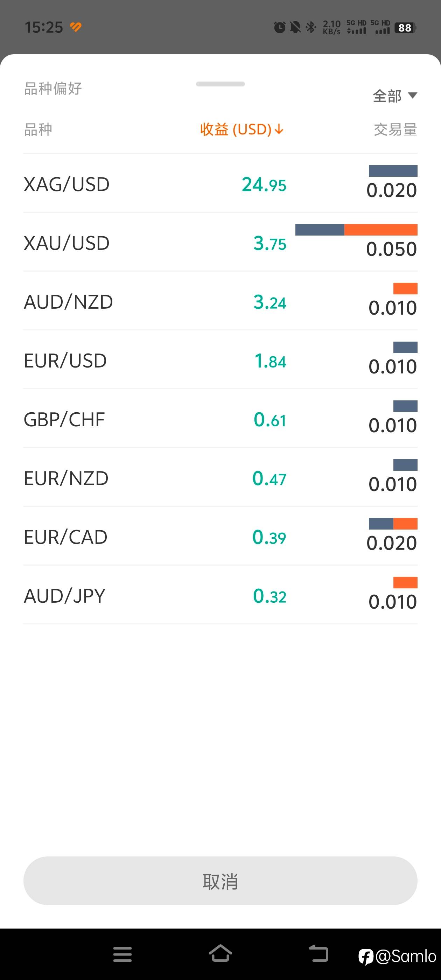Tap the Android home navigation icon
The height and width of the screenshot is (980, 441).
tap(220, 953)
